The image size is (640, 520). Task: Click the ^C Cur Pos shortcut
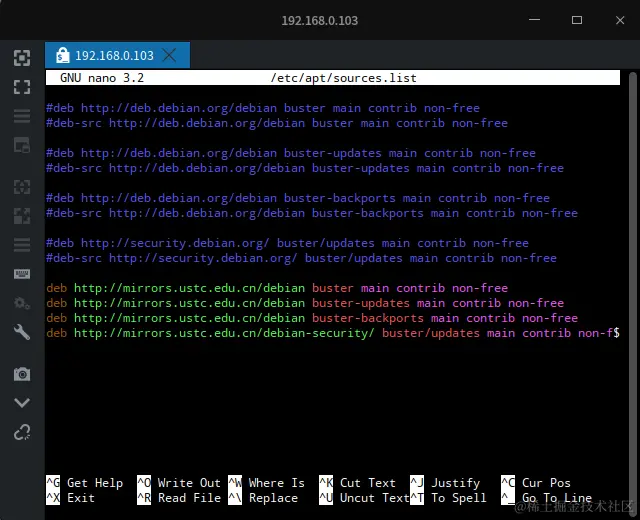pos(536,483)
